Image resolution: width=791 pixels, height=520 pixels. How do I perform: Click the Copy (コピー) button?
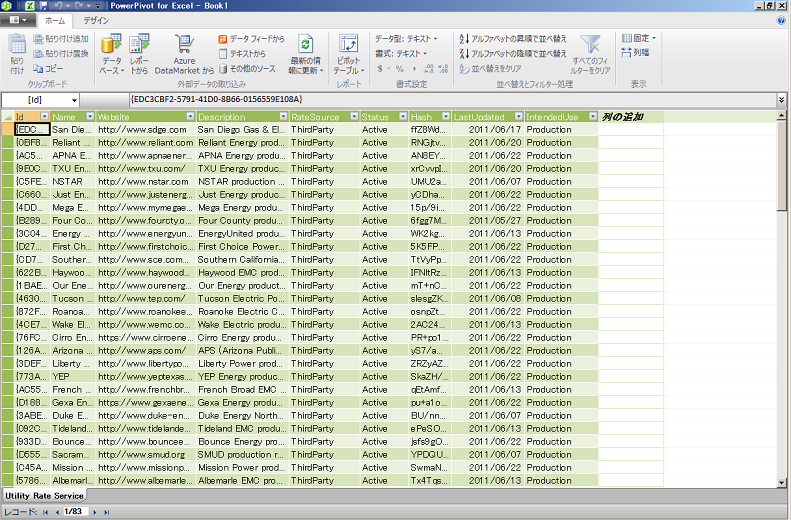point(48,69)
